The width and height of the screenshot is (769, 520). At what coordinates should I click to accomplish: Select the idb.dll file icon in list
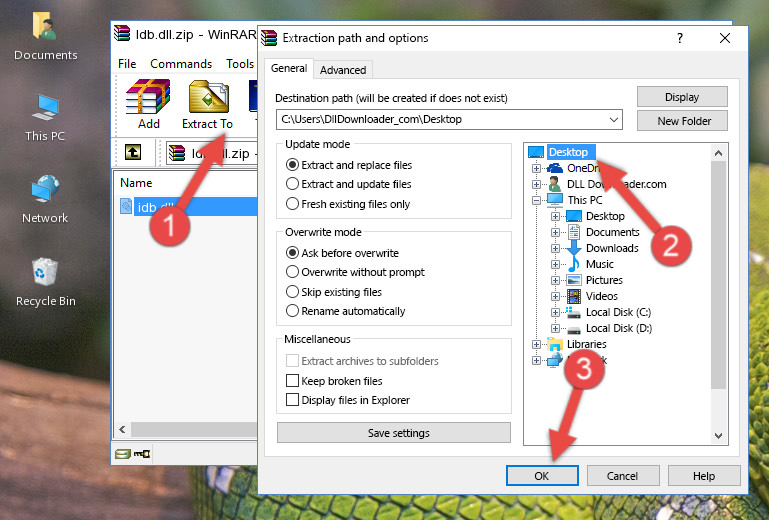pos(126,207)
